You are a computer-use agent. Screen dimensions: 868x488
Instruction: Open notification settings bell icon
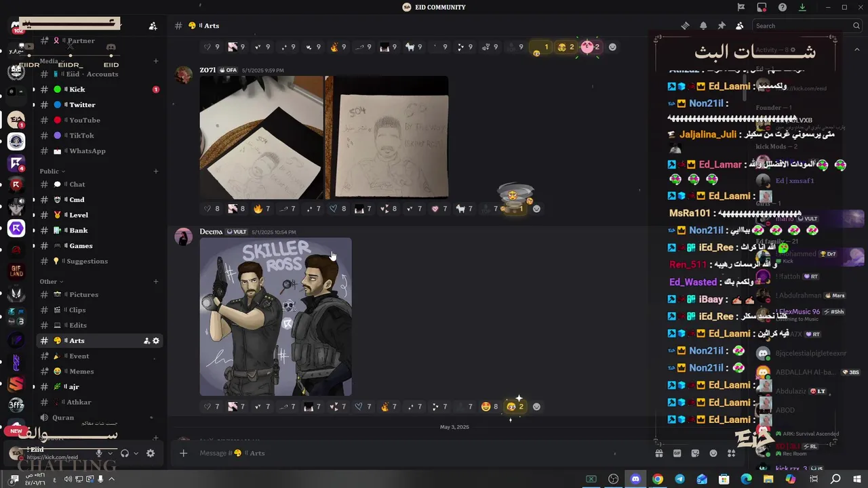pyautogui.click(x=703, y=26)
